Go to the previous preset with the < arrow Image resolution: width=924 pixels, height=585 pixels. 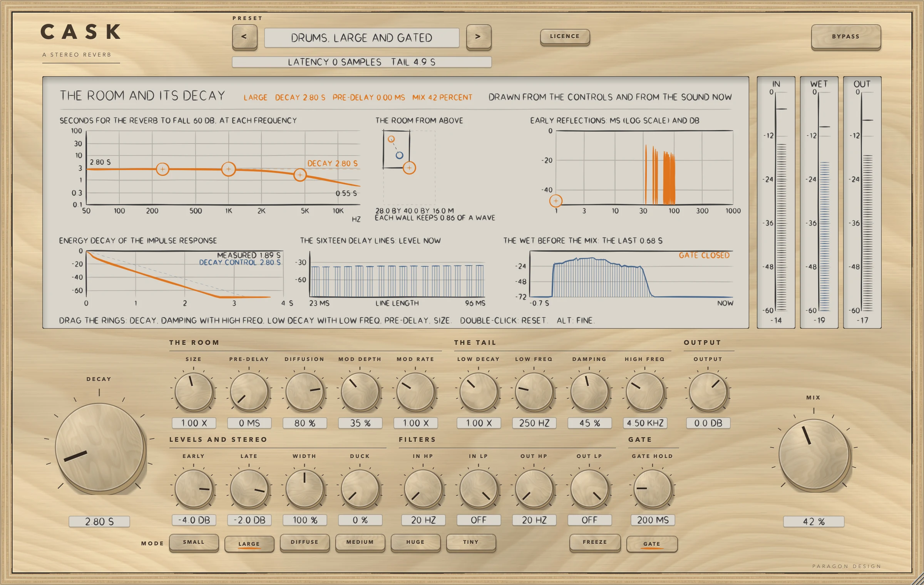pos(244,37)
